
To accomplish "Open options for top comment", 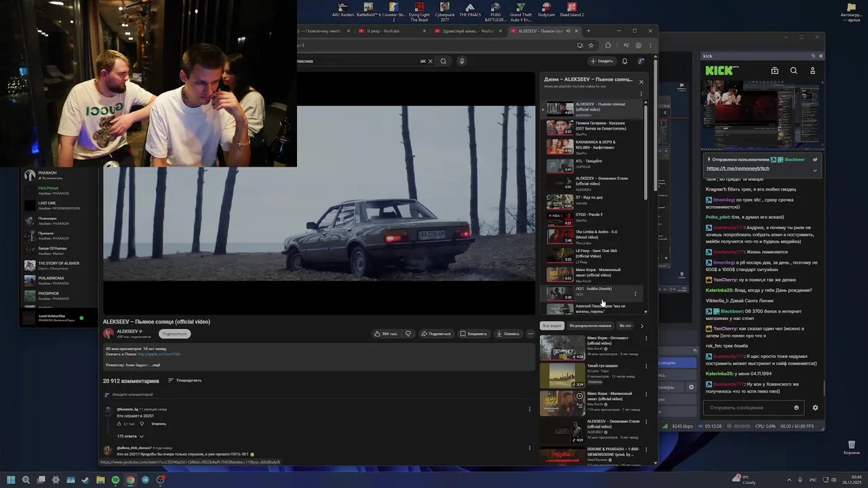I will click(530, 409).
